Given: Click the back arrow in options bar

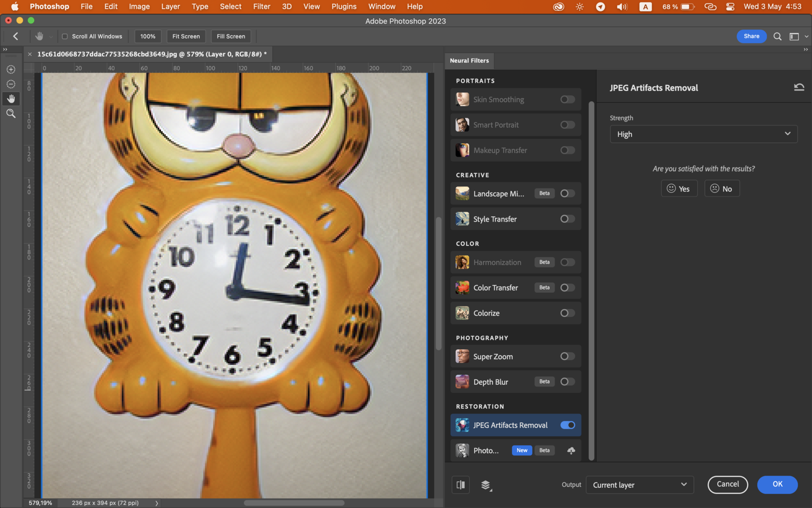Looking at the screenshot, I should click(x=15, y=36).
